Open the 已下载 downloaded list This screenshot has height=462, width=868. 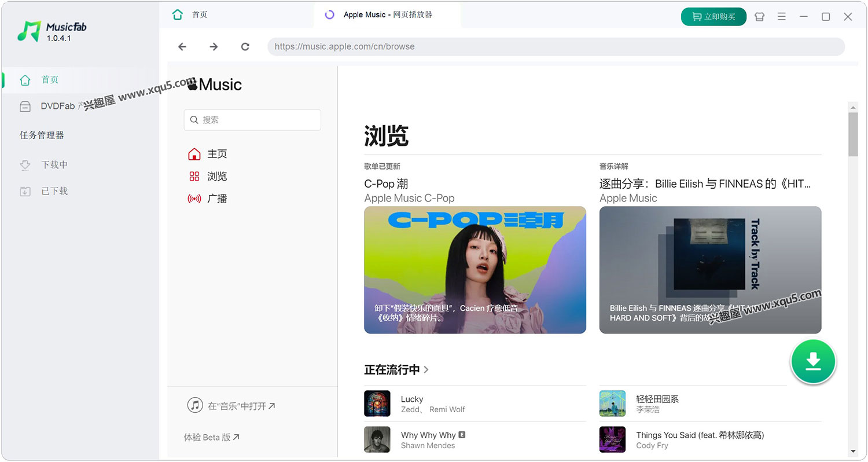coord(79,191)
